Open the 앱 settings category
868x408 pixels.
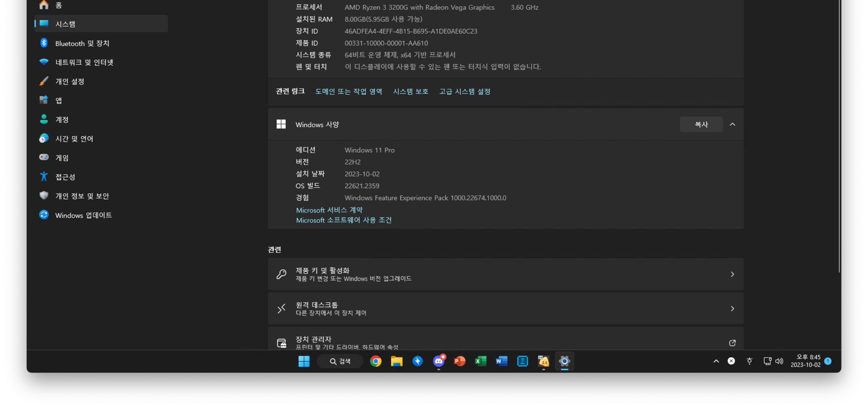pos(101,100)
